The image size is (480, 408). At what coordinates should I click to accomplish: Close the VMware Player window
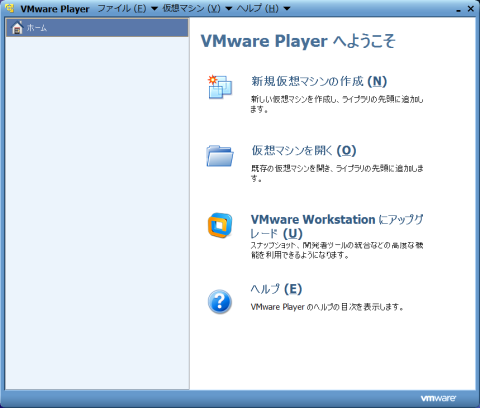coord(471,9)
